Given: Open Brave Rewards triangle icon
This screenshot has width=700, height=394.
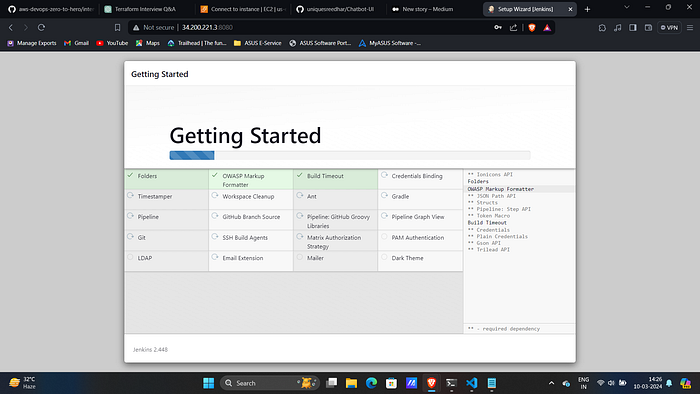Looking at the screenshot, I should pos(547,28).
